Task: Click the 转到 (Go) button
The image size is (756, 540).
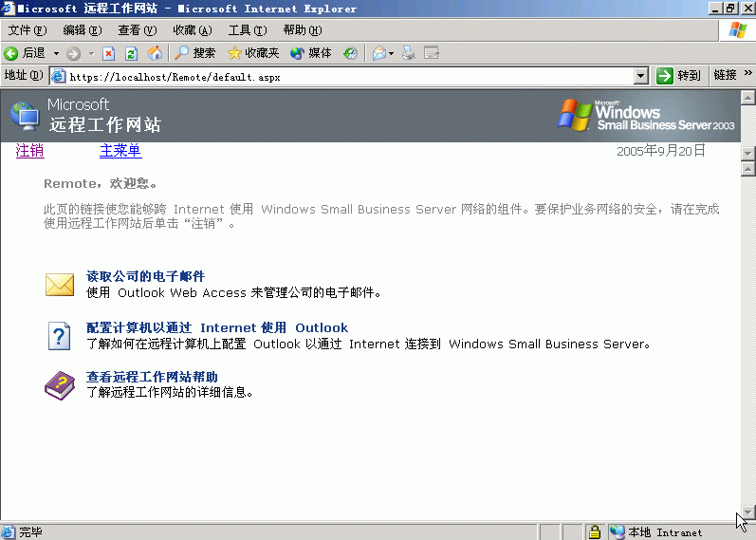Action: click(679, 76)
